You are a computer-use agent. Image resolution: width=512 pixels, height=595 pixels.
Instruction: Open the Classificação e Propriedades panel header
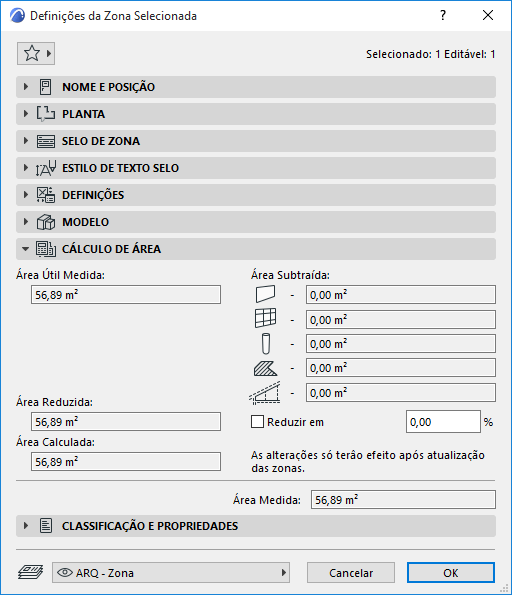(x=256, y=526)
